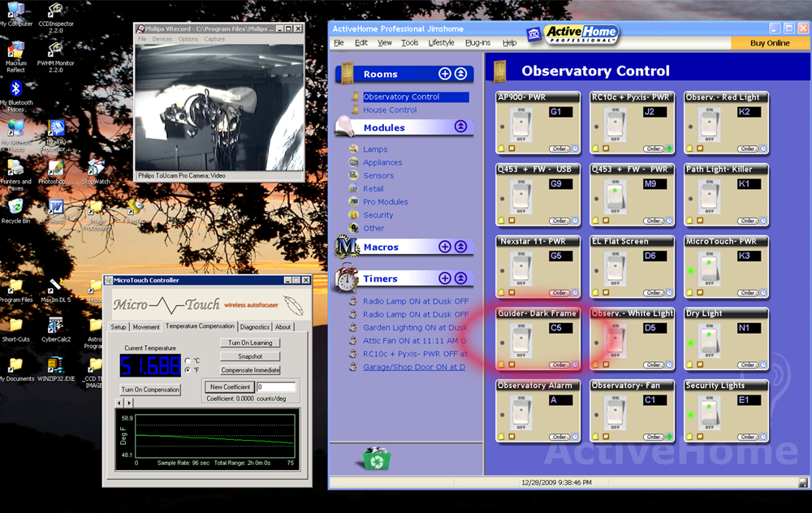Open Capture menu in Philips VRecord
Screen dimensions: 812x513
click(214, 39)
